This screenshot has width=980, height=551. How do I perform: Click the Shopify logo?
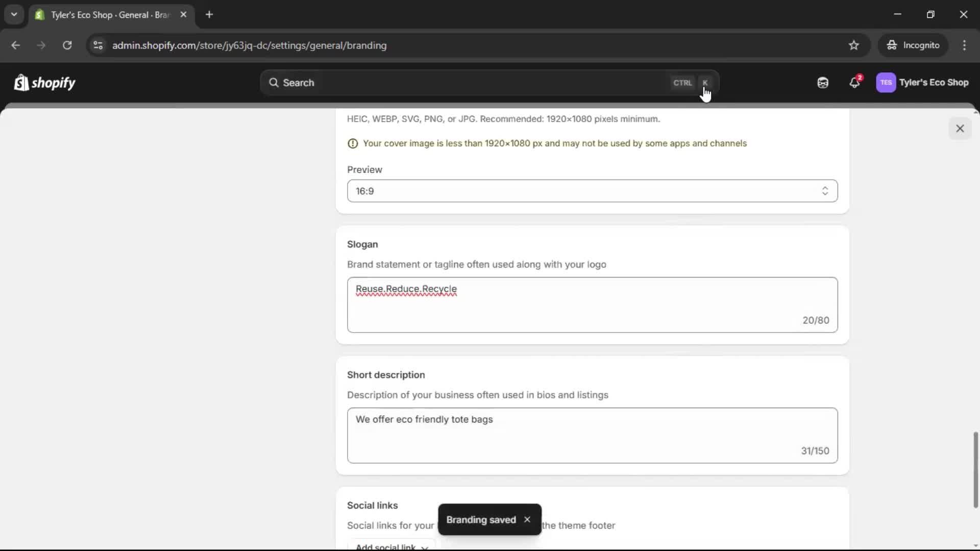click(44, 83)
